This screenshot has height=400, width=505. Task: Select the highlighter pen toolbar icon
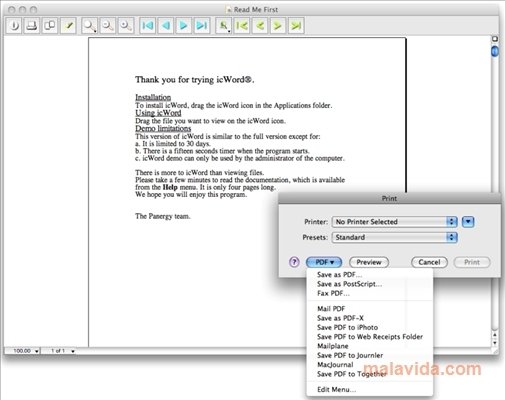pyautogui.click(x=69, y=25)
